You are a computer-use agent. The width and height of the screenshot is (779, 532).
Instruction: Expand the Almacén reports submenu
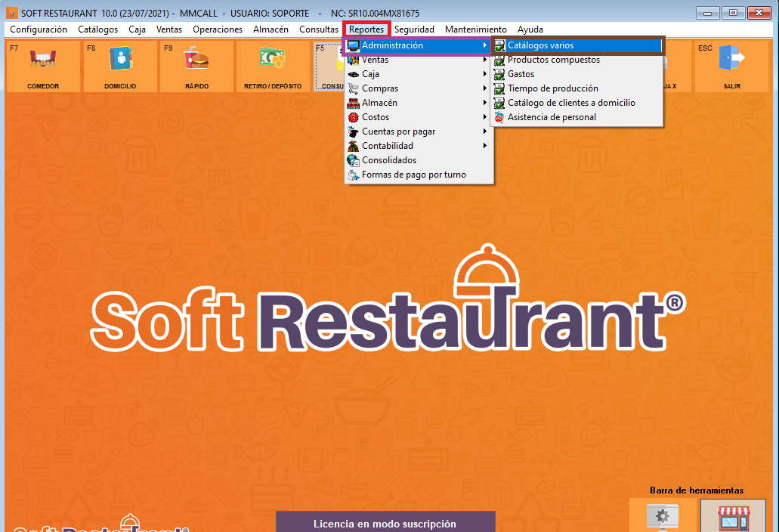tap(379, 103)
